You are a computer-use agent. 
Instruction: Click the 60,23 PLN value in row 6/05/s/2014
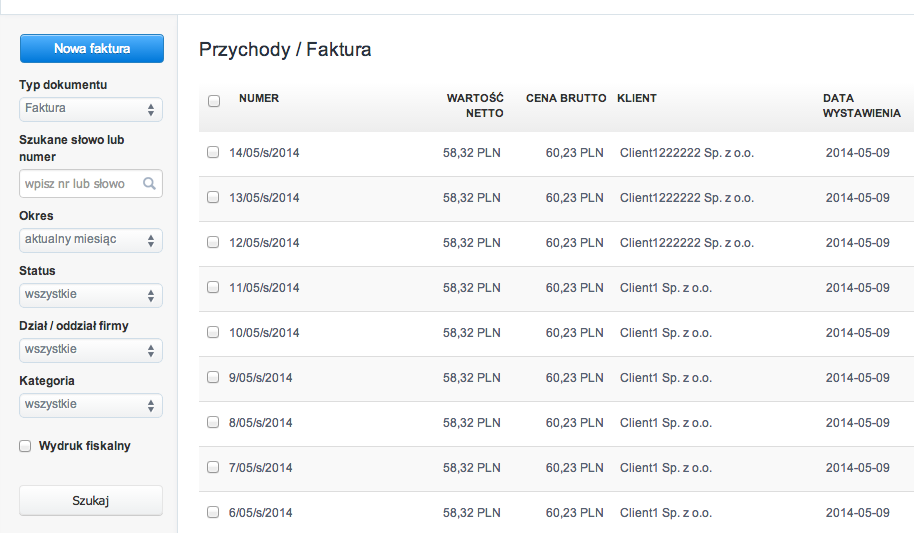pyautogui.click(x=574, y=513)
